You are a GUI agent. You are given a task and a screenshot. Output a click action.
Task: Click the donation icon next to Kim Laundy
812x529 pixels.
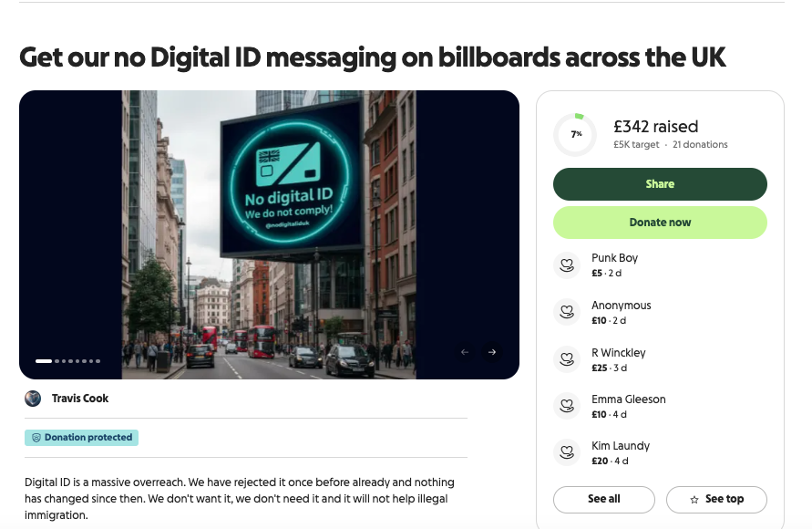567,452
